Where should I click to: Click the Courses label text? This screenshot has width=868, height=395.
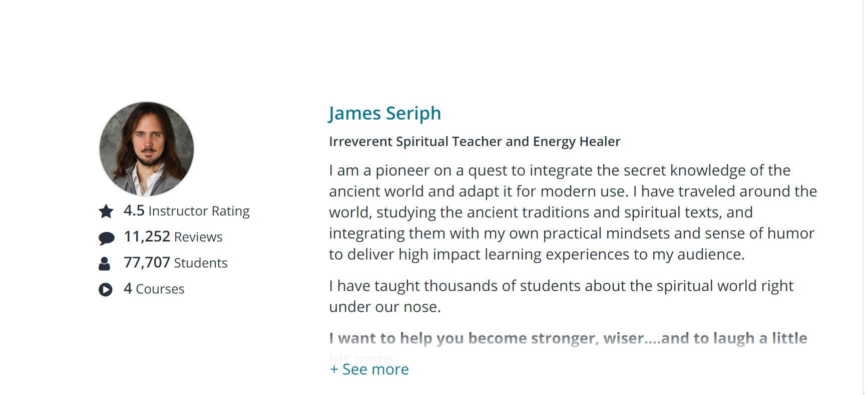tap(160, 289)
